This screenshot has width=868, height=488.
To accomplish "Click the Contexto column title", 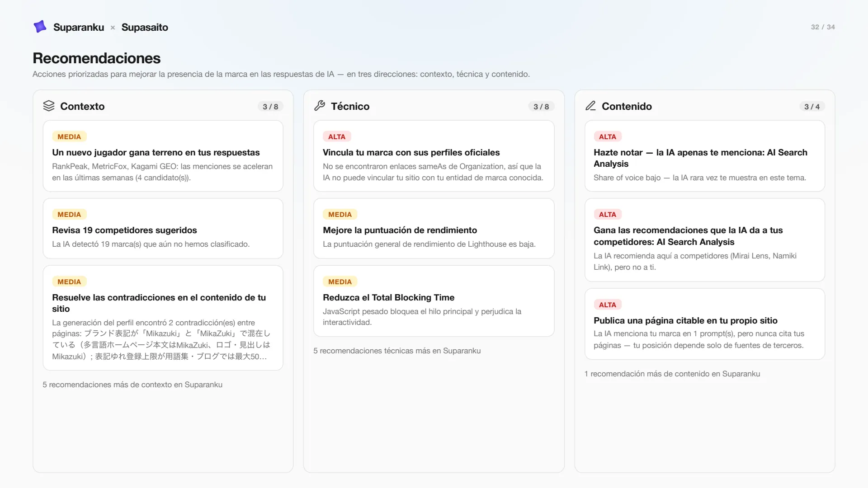I will [x=82, y=106].
